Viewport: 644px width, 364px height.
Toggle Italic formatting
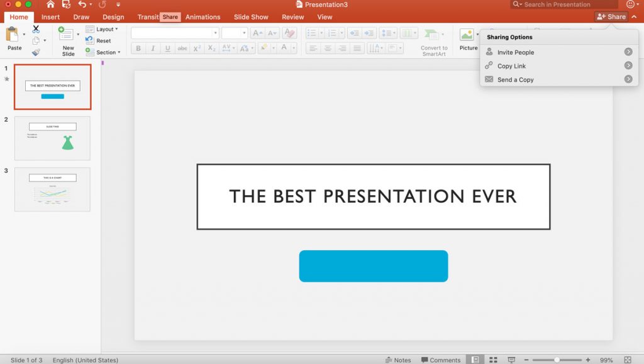click(x=153, y=48)
